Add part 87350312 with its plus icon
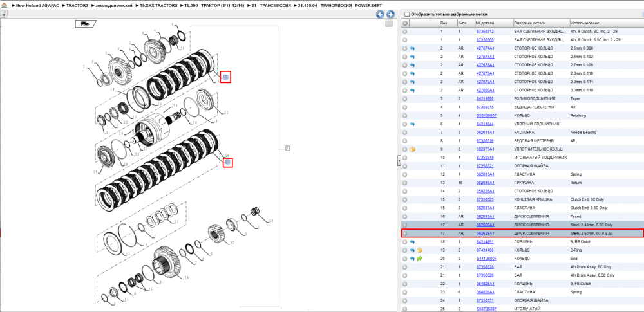The width and height of the screenshot is (644, 312). click(x=405, y=31)
